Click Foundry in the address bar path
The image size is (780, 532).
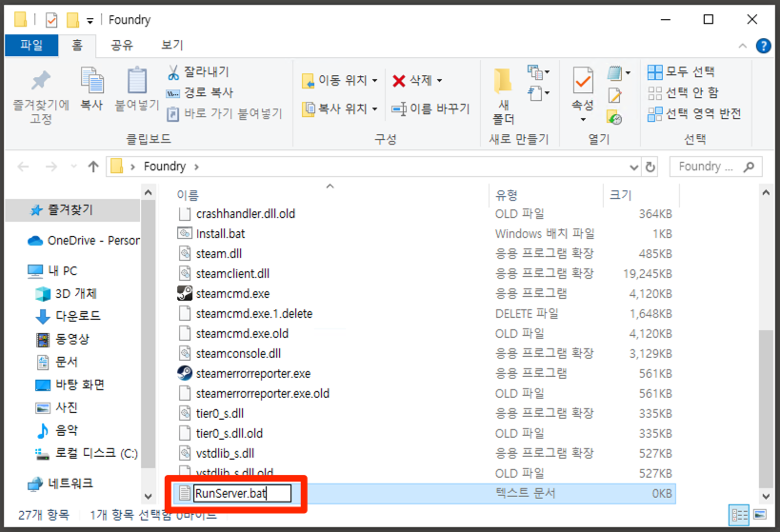point(165,167)
